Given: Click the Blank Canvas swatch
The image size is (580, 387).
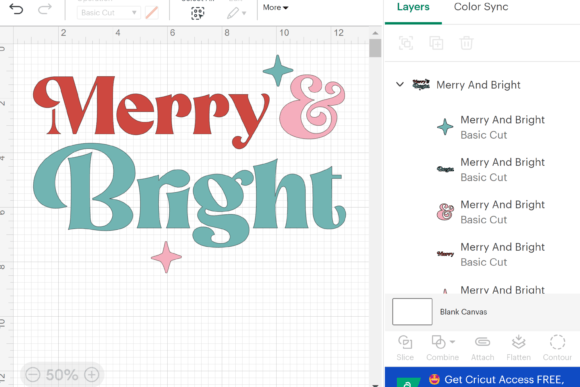Looking at the screenshot, I should 412,312.
